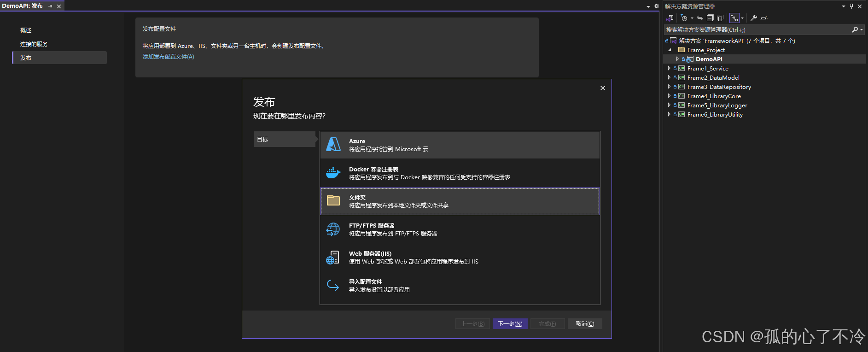Click the web project icon beside DemoAPI
Viewport: 868px width, 352px height.
pos(690,59)
